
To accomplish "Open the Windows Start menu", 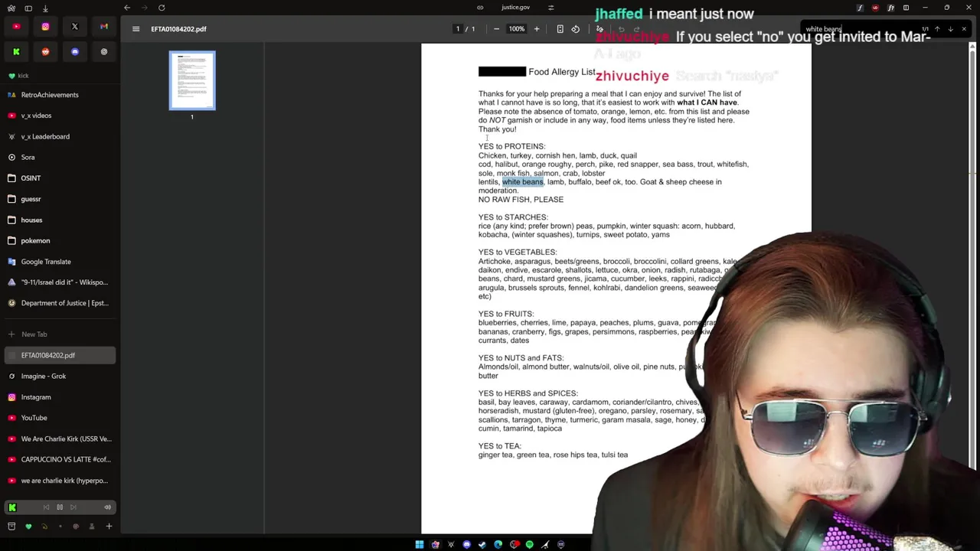I will tap(420, 545).
